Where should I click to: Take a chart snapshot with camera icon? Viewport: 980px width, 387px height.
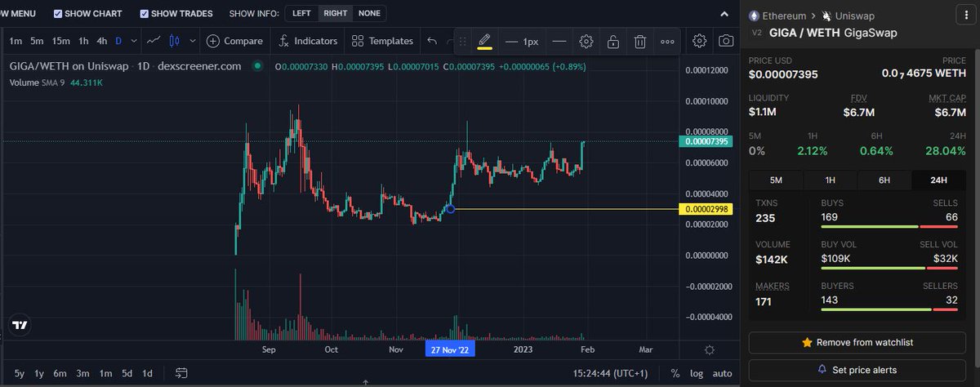tap(726, 40)
